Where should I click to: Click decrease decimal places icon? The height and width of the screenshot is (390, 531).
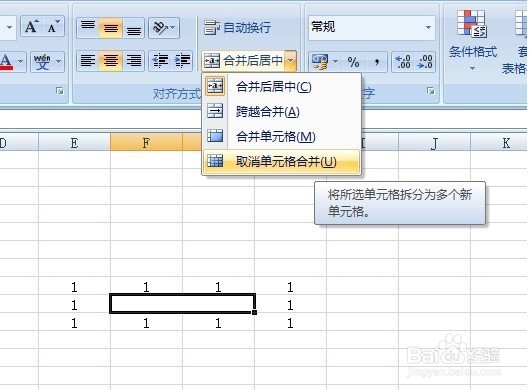pyautogui.click(x=425, y=62)
